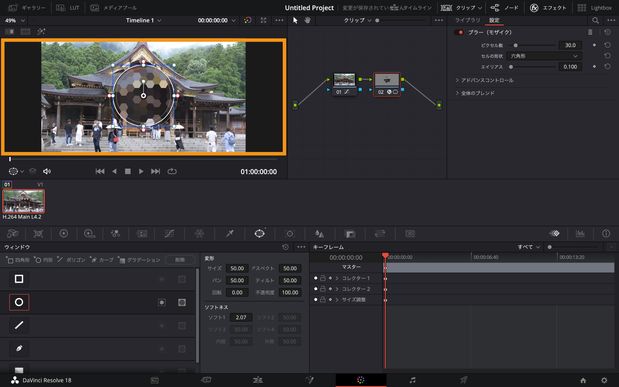Open the Camera Raw palette
This screenshot has height=387, width=619.
point(13,234)
